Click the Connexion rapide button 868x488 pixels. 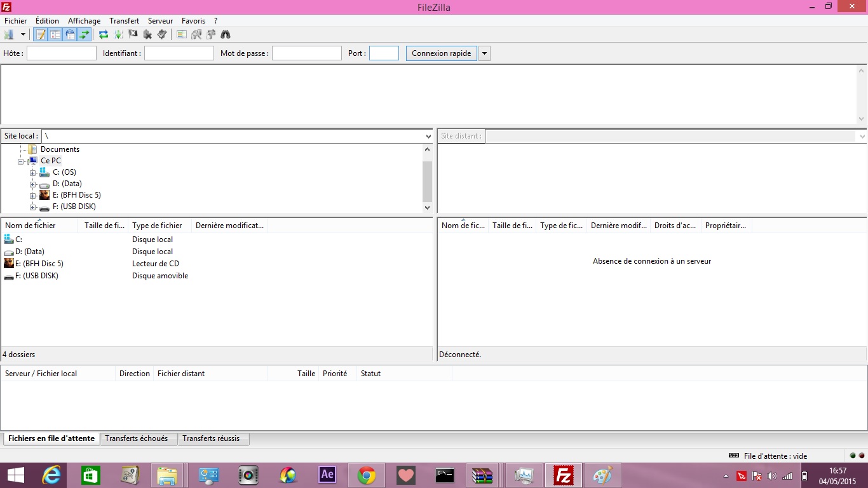(442, 53)
